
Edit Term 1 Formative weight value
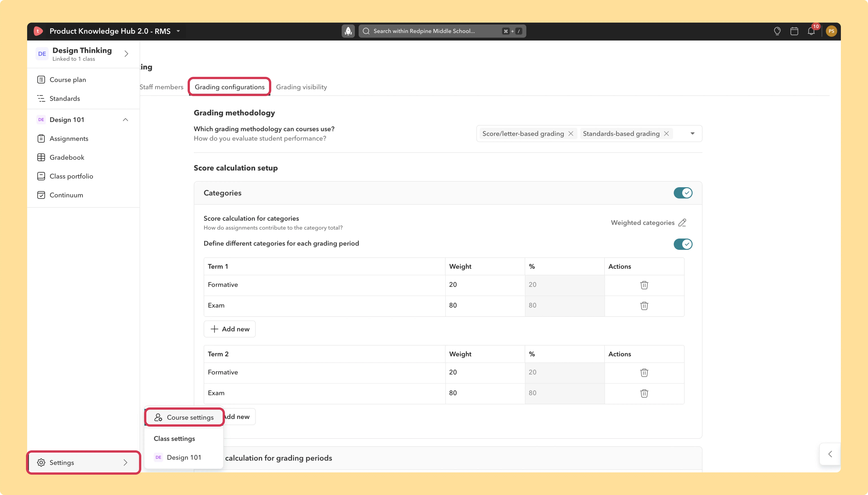point(485,285)
